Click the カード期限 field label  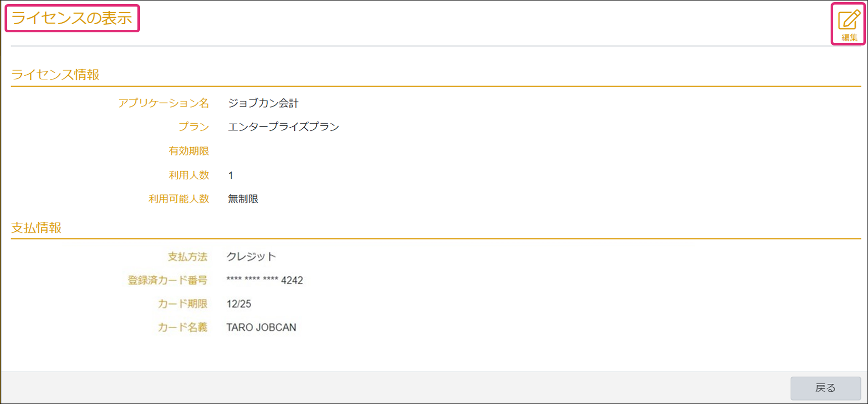[x=182, y=304]
